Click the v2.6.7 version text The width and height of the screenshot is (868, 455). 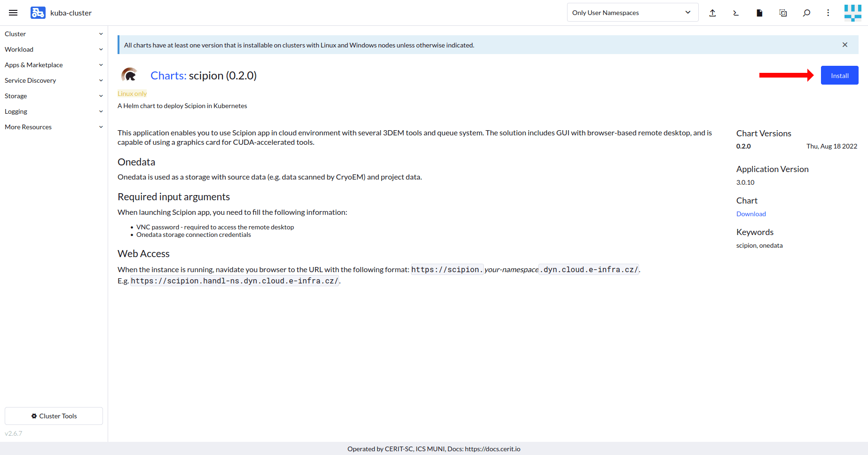click(13, 433)
